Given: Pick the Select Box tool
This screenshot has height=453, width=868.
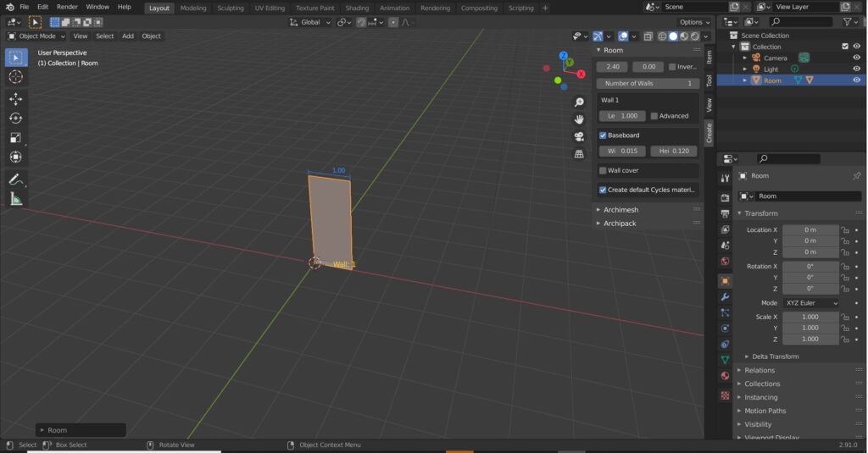Looking at the screenshot, I should coord(15,58).
